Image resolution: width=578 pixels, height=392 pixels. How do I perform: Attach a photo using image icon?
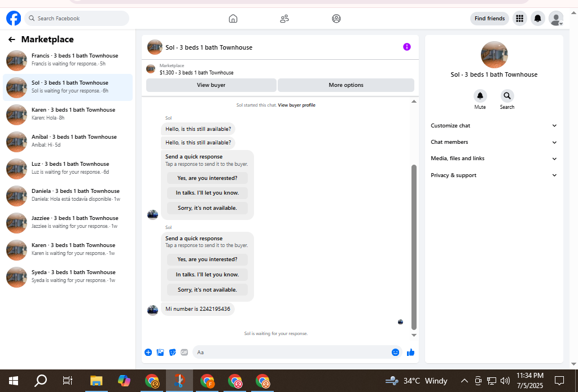160,352
